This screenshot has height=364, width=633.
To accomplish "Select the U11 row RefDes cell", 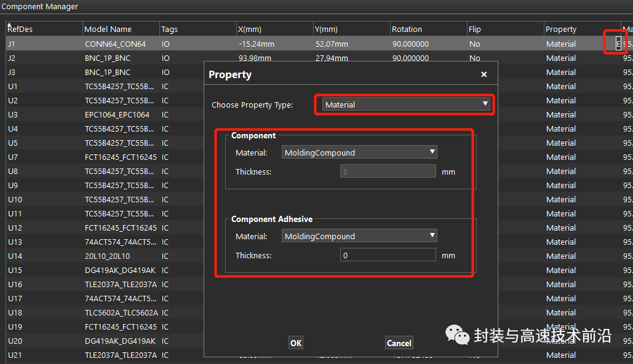I will point(44,213).
